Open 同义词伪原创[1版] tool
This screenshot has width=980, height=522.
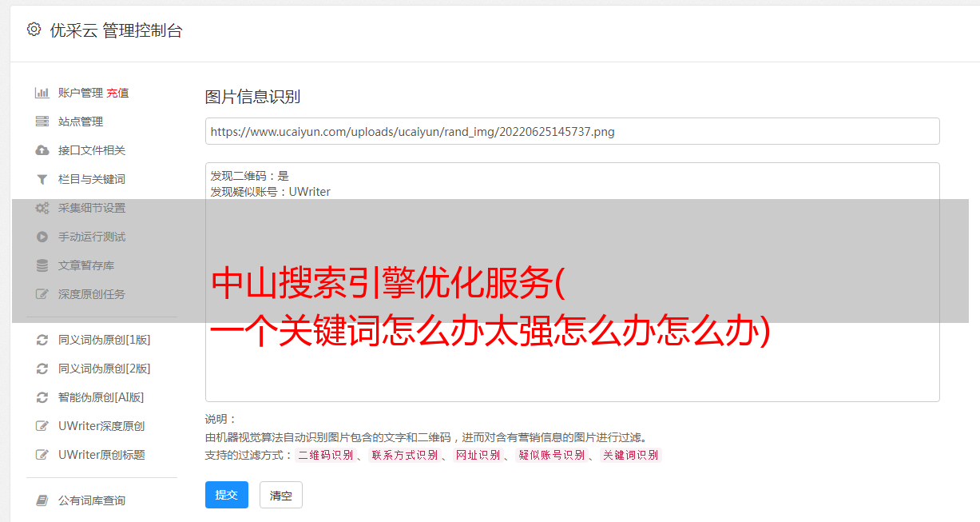[x=105, y=340]
